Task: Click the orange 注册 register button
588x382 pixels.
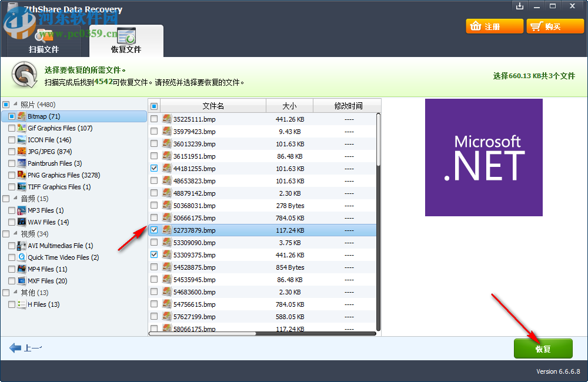Action: coord(494,26)
